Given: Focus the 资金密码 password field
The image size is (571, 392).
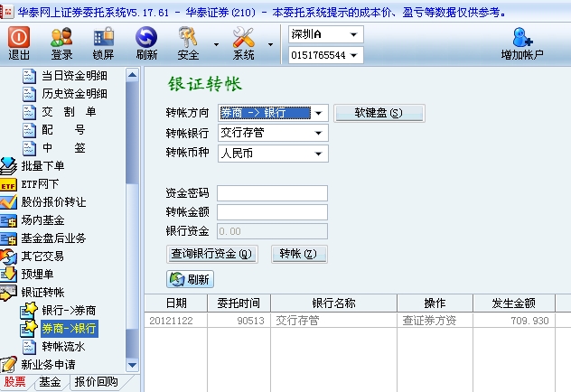Looking at the screenshot, I should coord(272,193).
